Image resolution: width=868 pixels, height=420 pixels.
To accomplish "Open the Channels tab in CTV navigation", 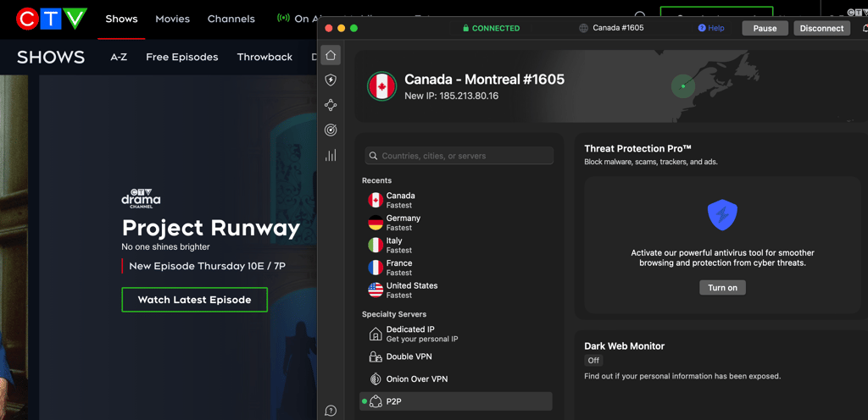I will click(231, 19).
